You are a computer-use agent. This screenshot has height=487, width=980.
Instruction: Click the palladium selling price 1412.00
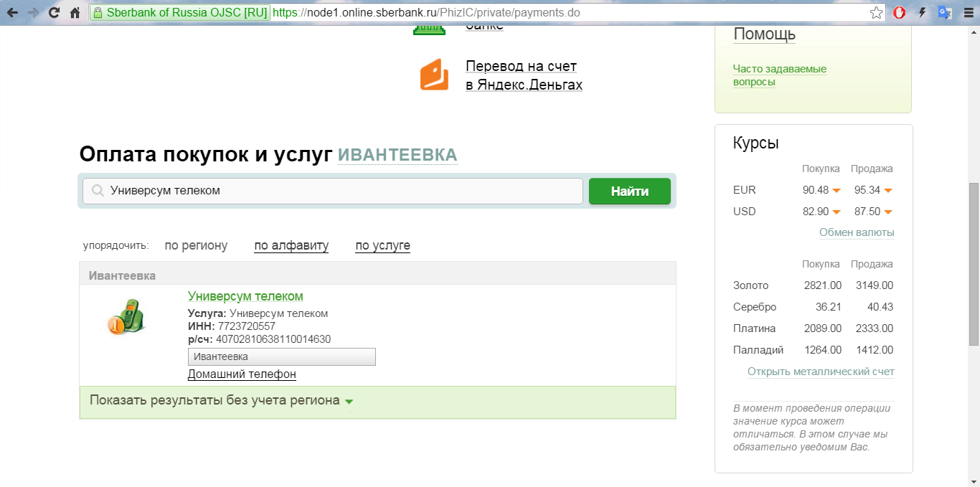875,350
